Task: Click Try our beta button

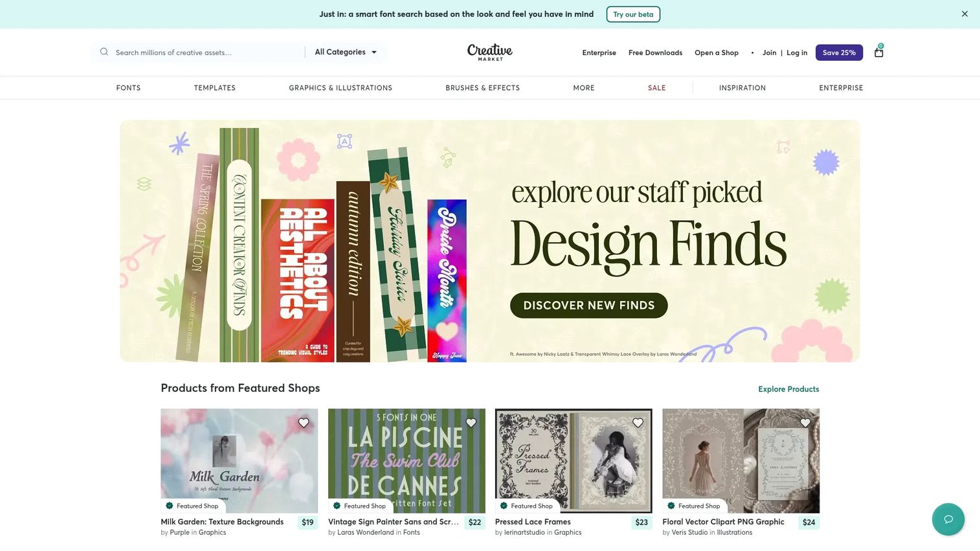Action: point(633,14)
